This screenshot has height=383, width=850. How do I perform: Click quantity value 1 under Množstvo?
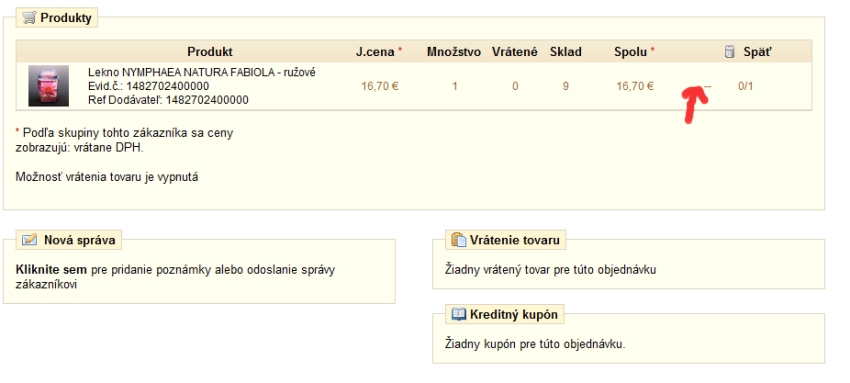coord(454,86)
